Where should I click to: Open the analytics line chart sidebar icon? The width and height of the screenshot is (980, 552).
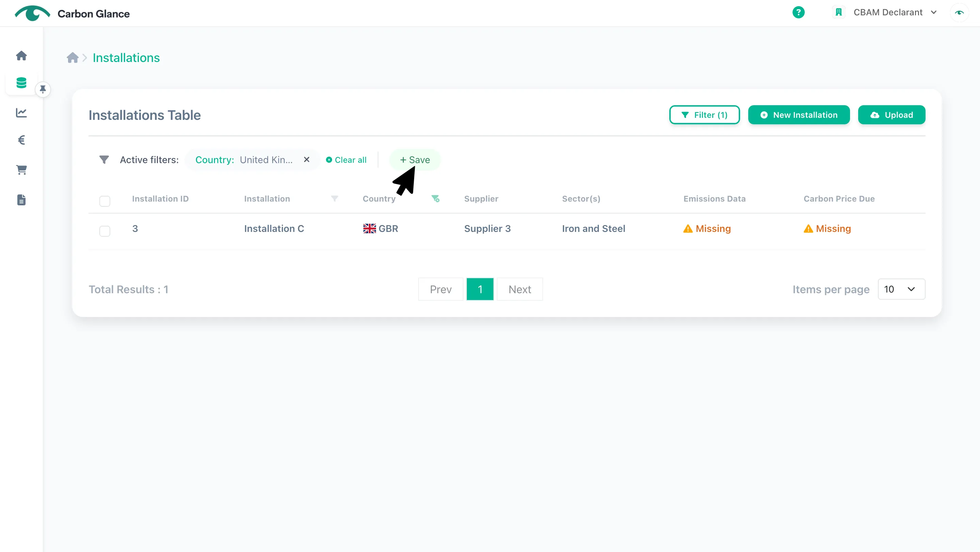(21, 113)
